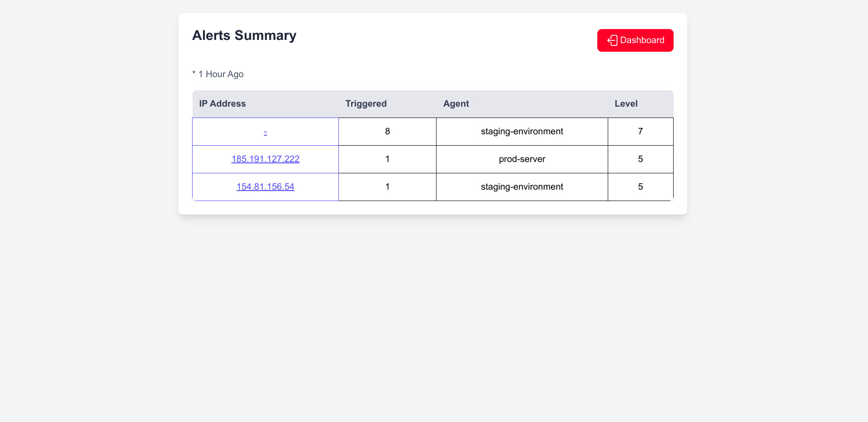Image resolution: width=868 pixels, height=422 pixels.
Task: Click the Agent column header
Action: click(456, 104)
